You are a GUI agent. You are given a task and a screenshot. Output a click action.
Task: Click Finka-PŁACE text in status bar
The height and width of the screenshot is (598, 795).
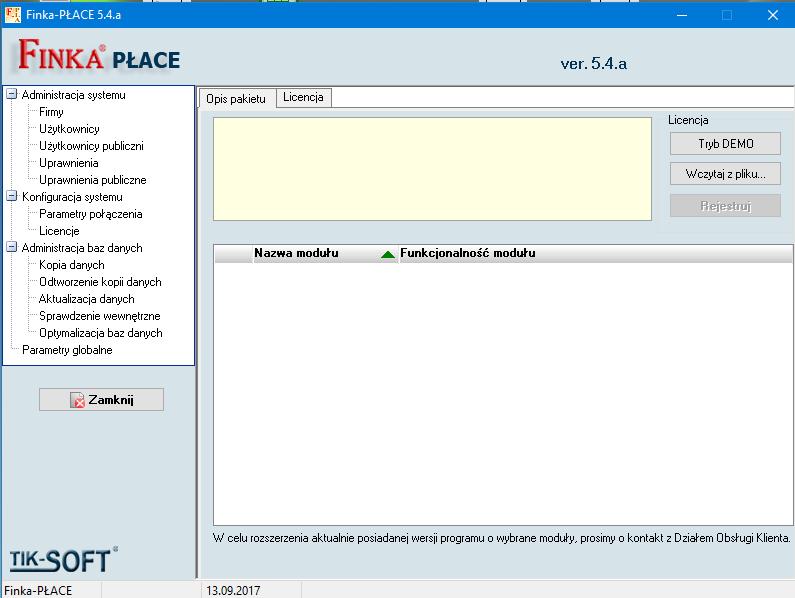pyautogui.click(x=38, y=590)
